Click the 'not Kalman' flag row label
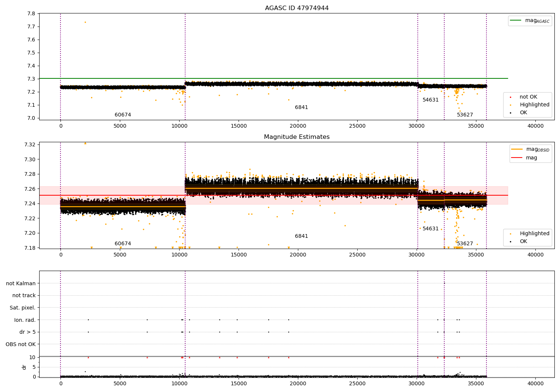 coord(21,283)
